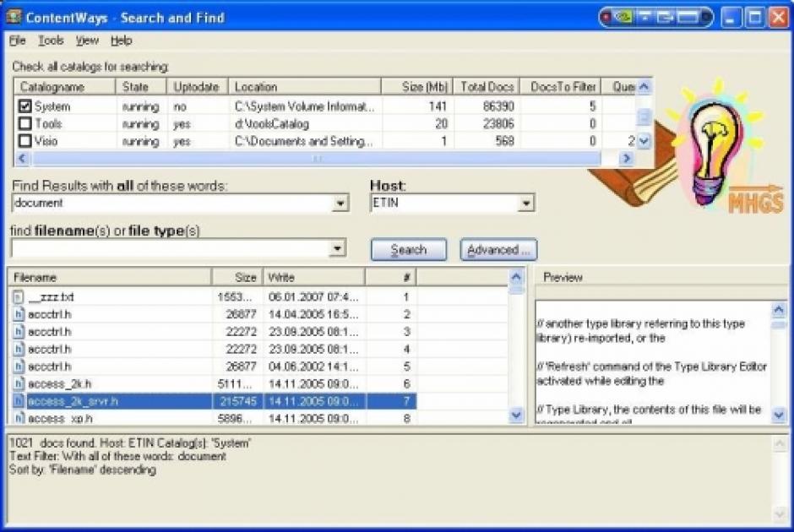This screenshot has width=794, height=532.
Task: Click catalog list scroll-left arrow
Action: pos(22,159)
